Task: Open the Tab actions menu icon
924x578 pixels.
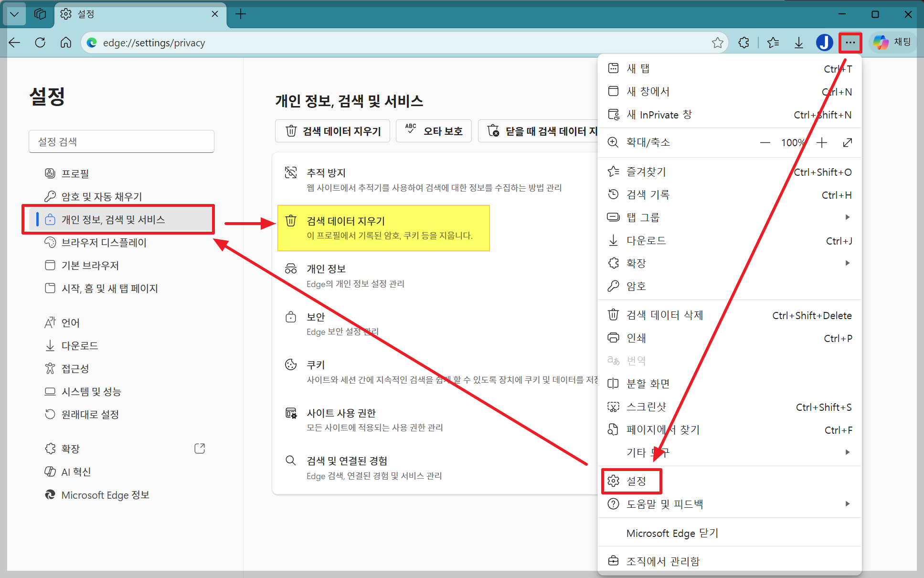Action: [x=14, y=14]
